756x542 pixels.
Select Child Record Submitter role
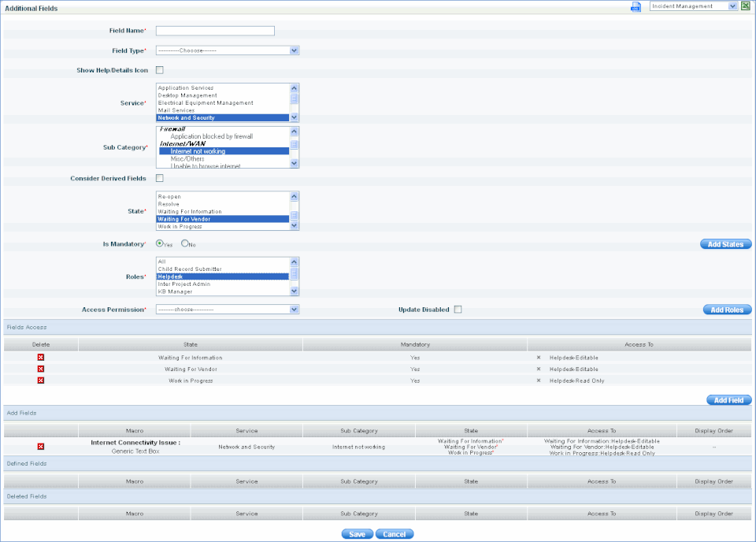(x=223, y=269)
